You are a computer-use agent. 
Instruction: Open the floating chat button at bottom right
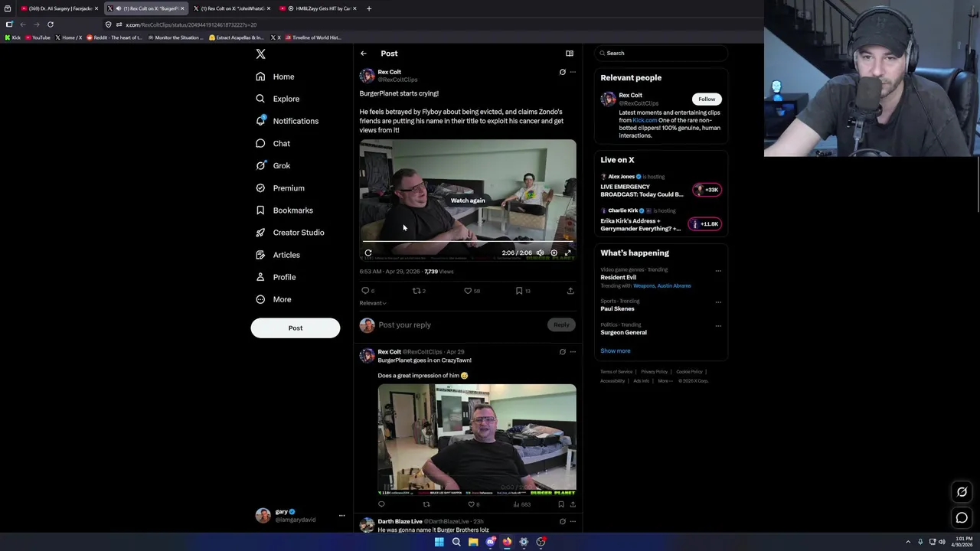(x=962, y=518)
